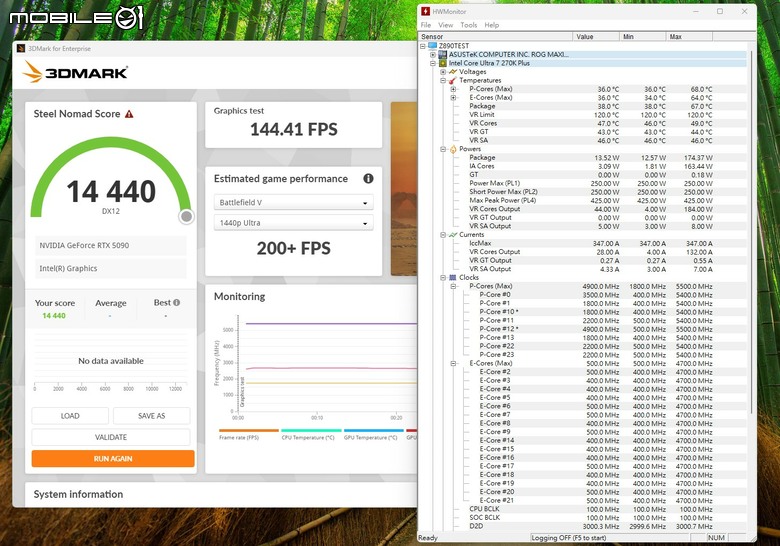Image resolution: width=780 pixels, height=546 pixels.
Task: Click the Value column header
Action: pos(596,37)
